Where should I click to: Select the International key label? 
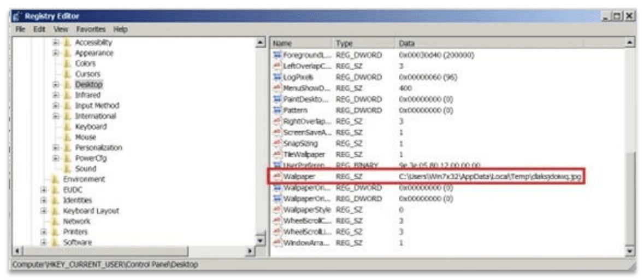click(x=95, y=116)
